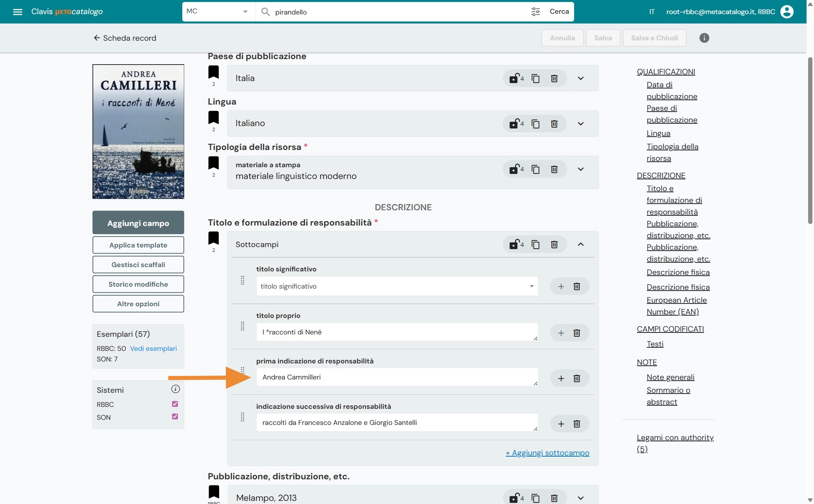Open search filters via the sliders icon beside Cerca

[x=536, y=11]
